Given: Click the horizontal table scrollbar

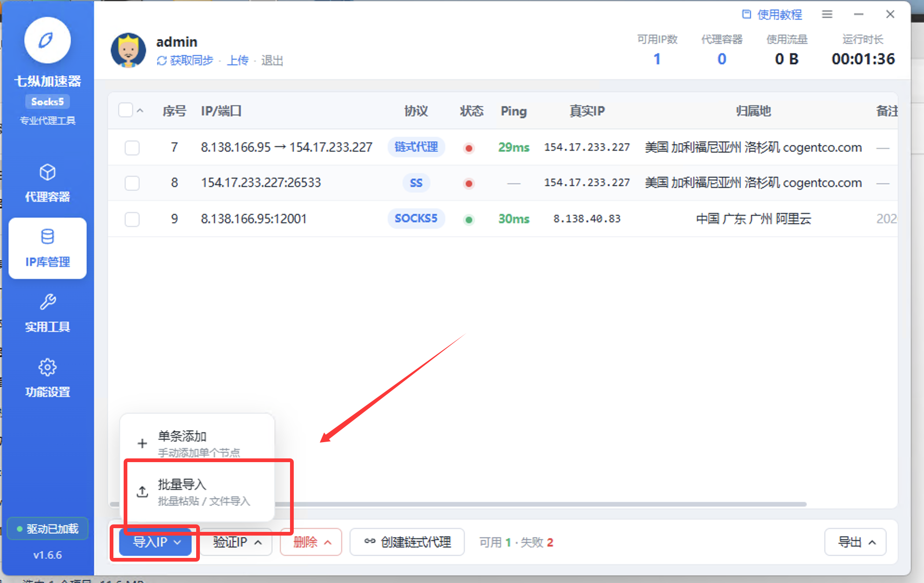Looking at the screenshot, I should pos(458,504).
